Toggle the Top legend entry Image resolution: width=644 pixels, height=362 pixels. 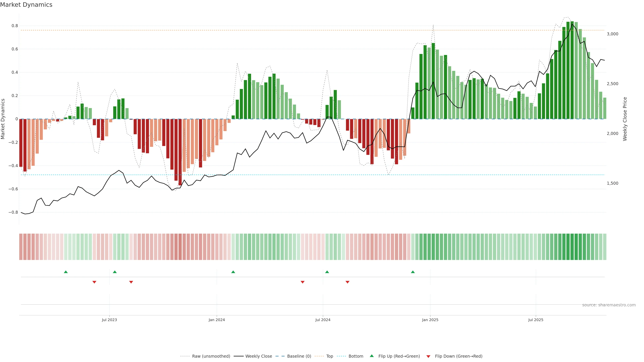click(x=330, y=356)
